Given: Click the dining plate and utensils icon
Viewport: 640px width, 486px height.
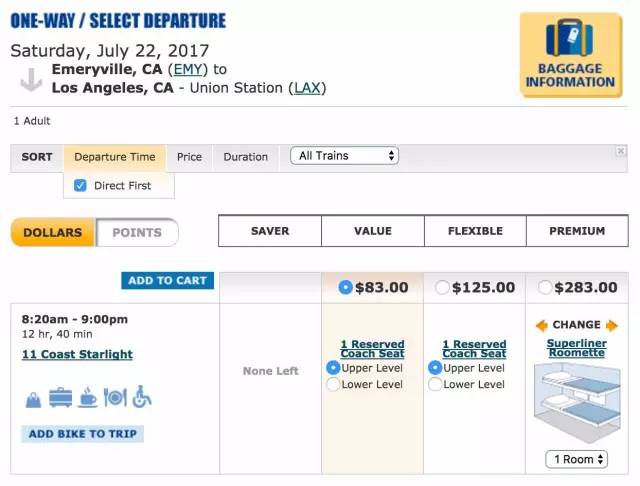Looking at the screenshot, I should pos(115,397).
